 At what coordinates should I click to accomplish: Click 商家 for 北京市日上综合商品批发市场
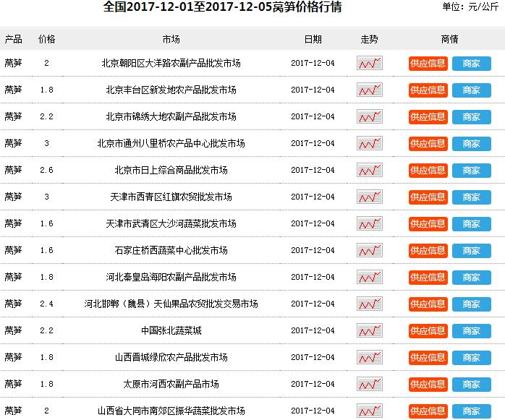point(471,171)
